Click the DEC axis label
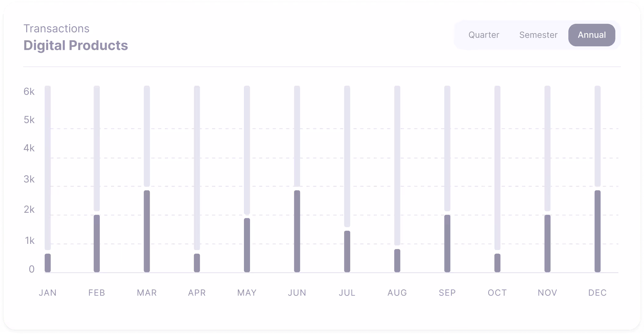Screen dimensions: 644x335 (597, 293)
